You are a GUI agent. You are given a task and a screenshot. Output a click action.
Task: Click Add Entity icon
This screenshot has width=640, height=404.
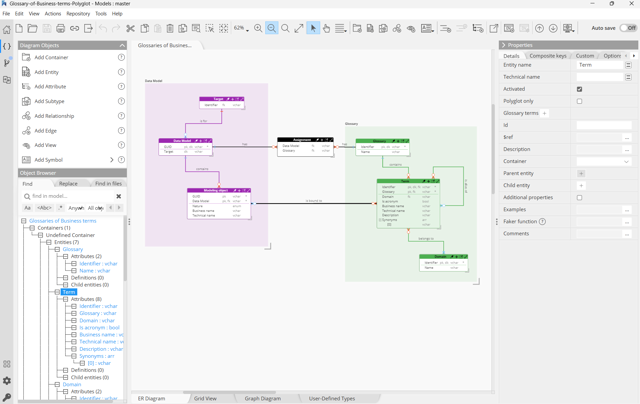tap(26, 72)
